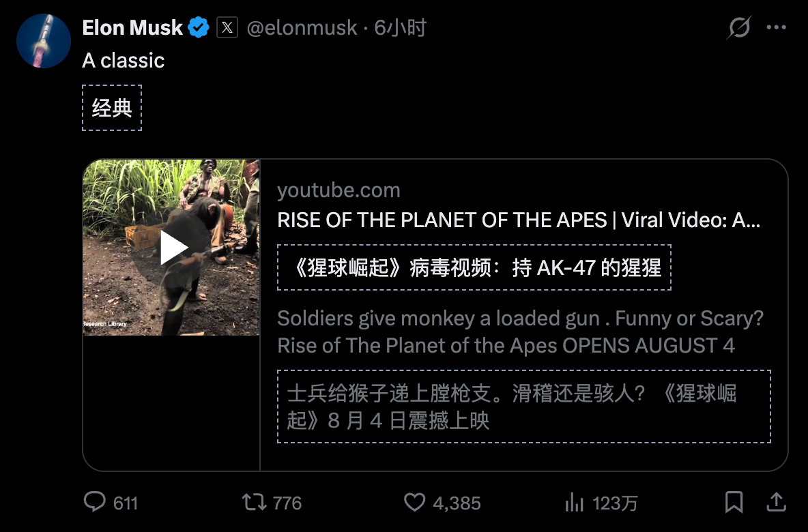Open the youtube.com link

pos(338,190)
